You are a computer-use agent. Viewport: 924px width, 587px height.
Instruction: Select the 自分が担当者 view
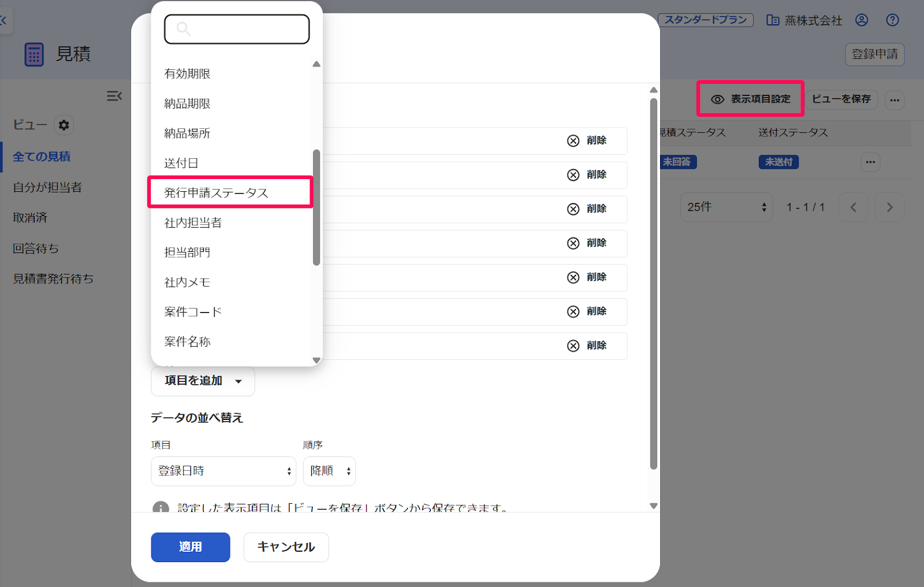(x=47, y=187)
